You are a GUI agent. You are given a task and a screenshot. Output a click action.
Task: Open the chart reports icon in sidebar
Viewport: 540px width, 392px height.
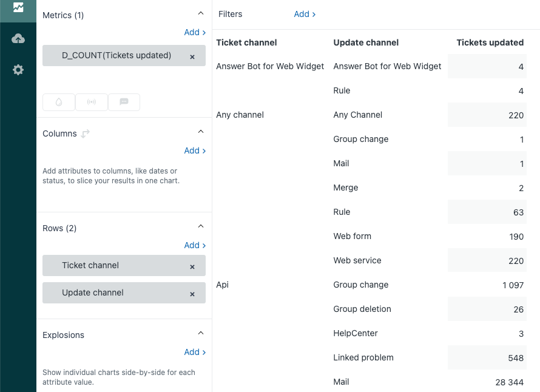pyautogui.click(x=18, y=7)
